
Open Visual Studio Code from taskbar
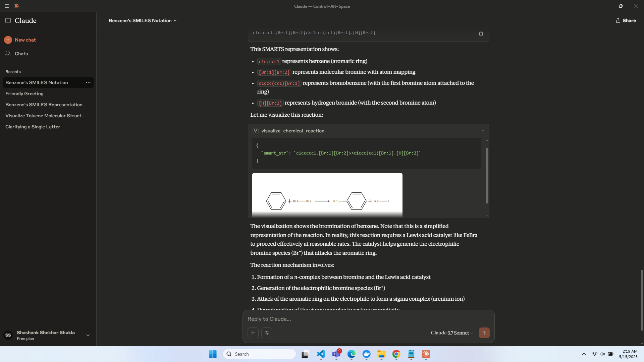[321, 354]
